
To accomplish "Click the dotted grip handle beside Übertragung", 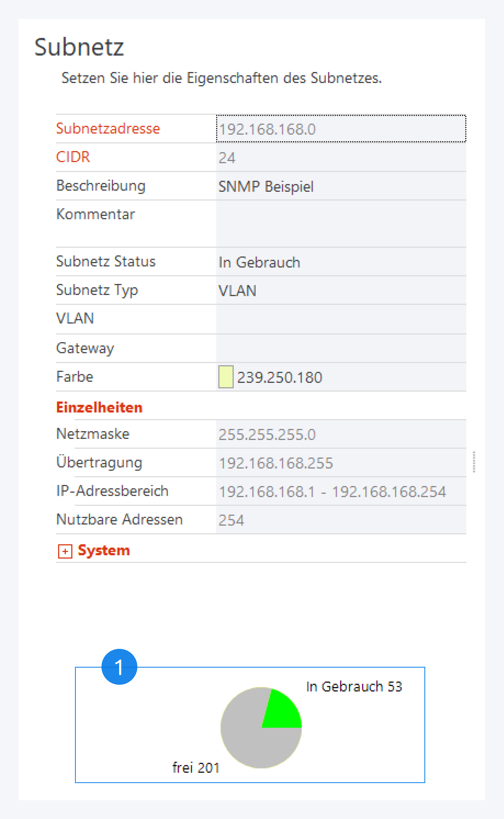I will point(474,462).
